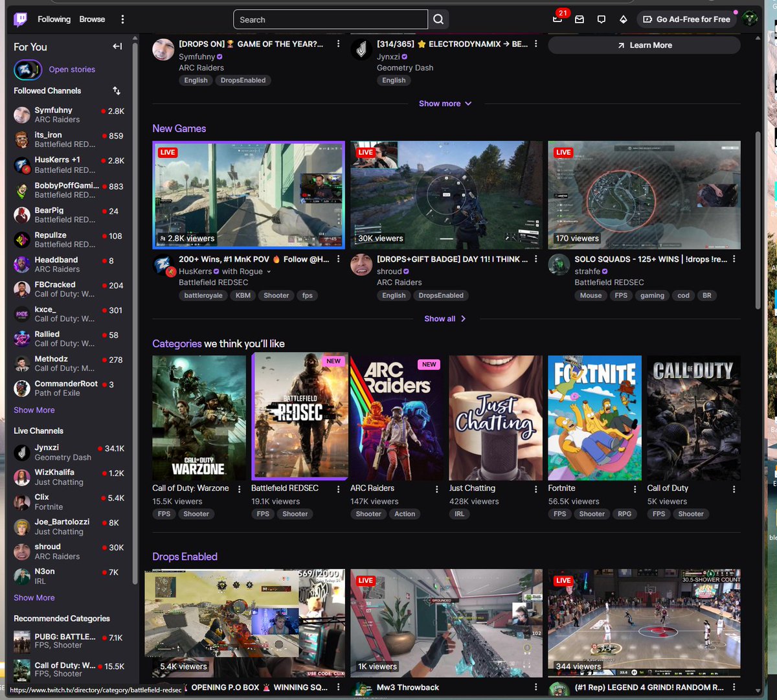Viewport: 777px width, 700px height.
Task: Focus the Search input field
Action: pos(330,19)
